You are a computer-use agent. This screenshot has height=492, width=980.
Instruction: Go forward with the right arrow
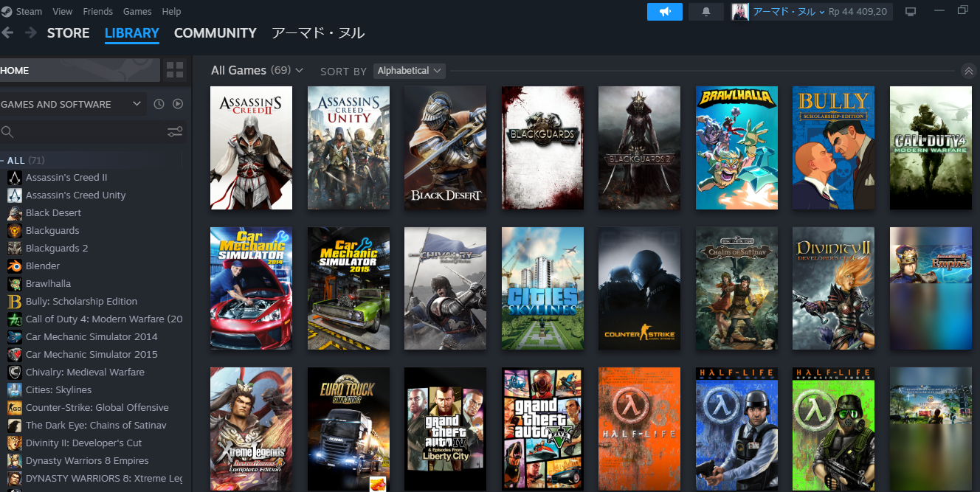click(31, 32)
